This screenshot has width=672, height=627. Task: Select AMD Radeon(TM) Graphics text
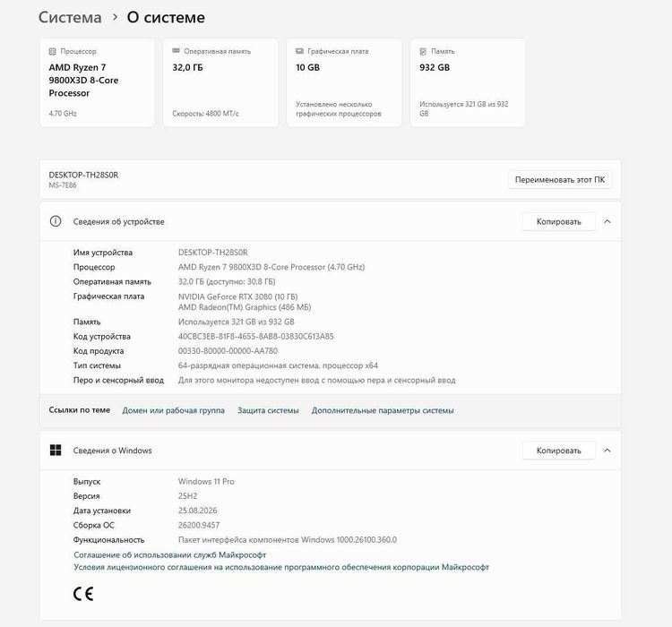pyautogui.click(x=245, y=307)
